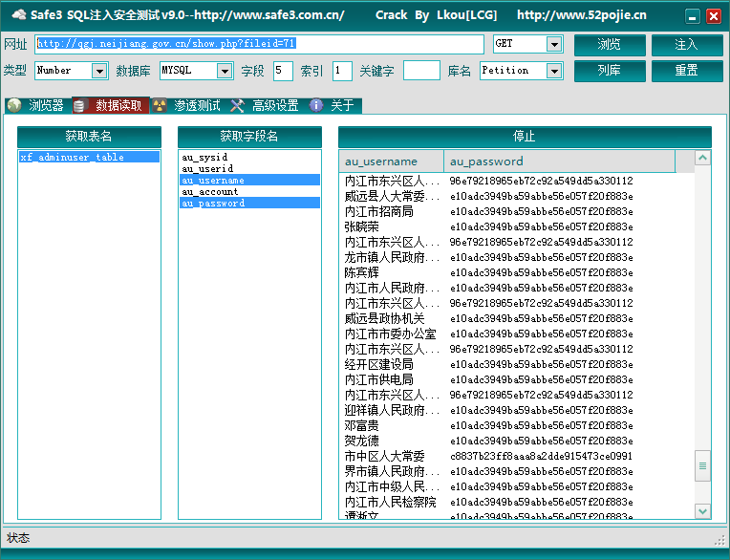
Task: Click the 重置 reset button
Action: [687, 71]
